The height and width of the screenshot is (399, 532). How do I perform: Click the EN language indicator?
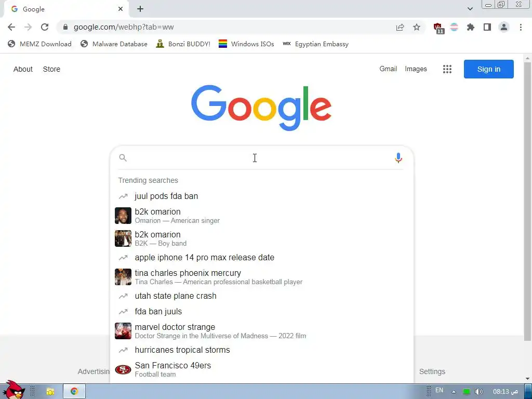point(439,390)
